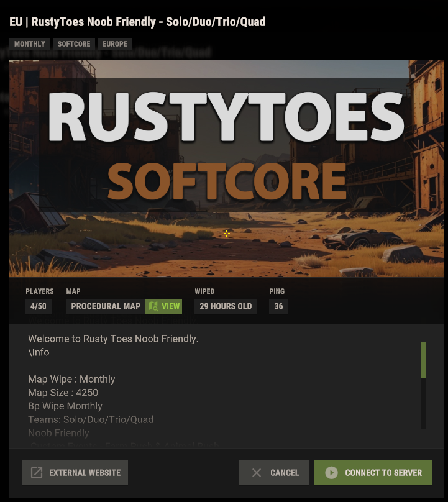Viewport: 448px width, 502px height.
Task: Click the 'Welcome to Rusty Toes Noob Friendly.' line
Action: pos(113,339)
